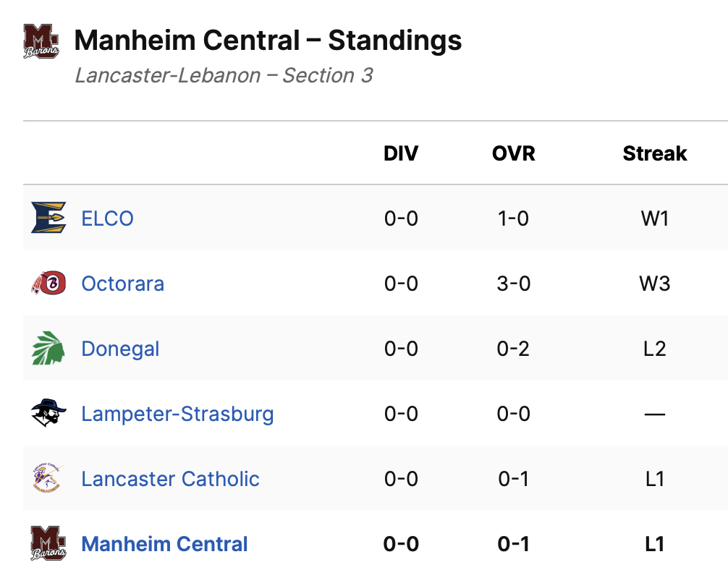
Task: Visit the Lancaster Catholic team link
Action: pos(170,479)
